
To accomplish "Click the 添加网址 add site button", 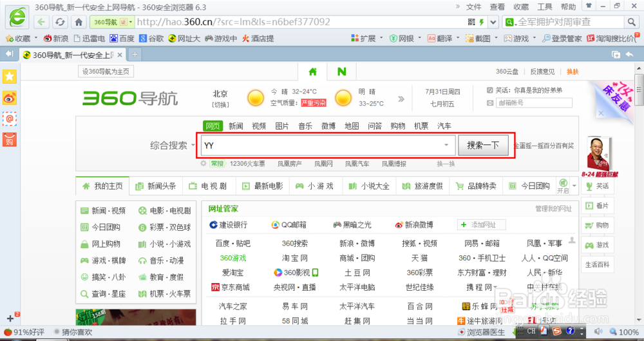I will 481,224.
